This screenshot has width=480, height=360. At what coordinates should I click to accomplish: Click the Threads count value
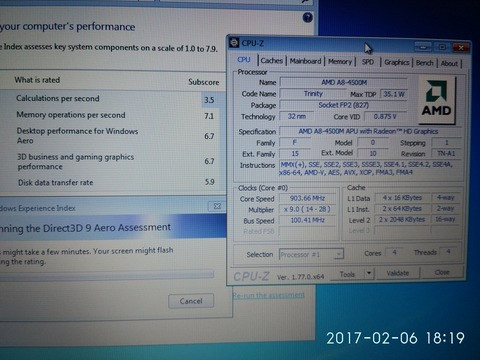pos(449,252)
